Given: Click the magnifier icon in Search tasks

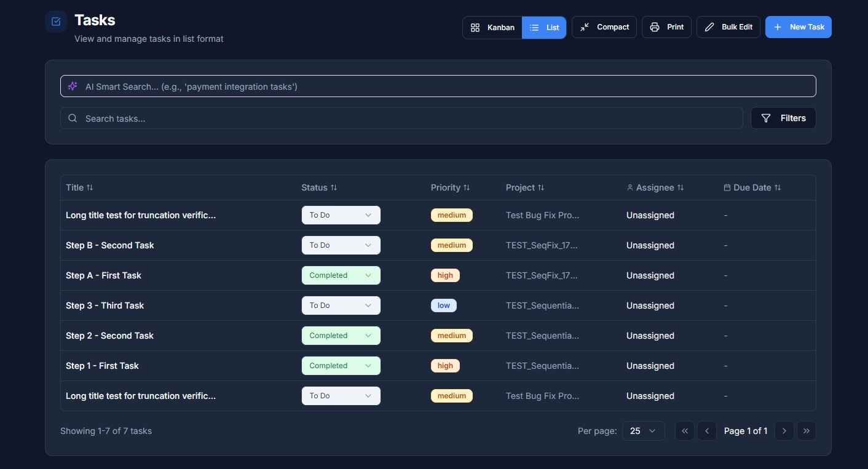Looking at the screenshot, I should [x=73, y=118].
